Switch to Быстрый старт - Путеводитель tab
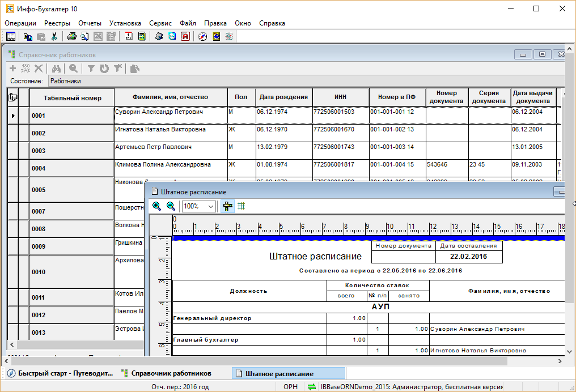The width and height of the screenshot is (576, 392). pos(60,373)
